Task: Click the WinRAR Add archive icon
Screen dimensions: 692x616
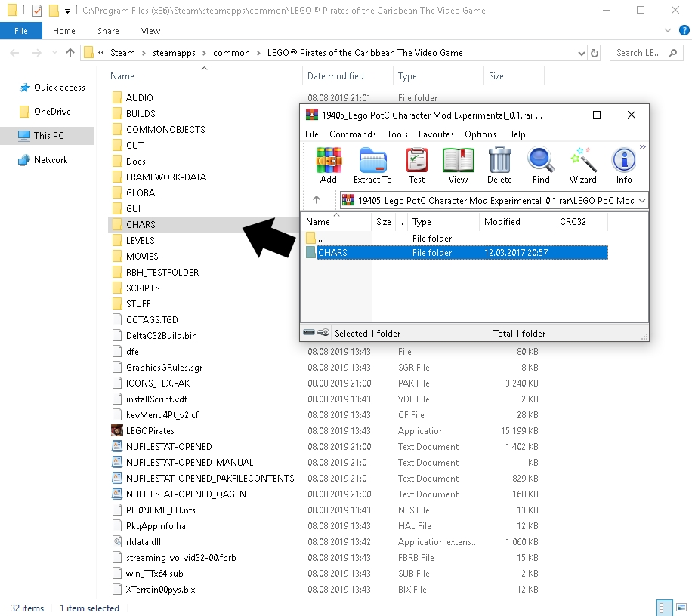Action: [329, 166]
